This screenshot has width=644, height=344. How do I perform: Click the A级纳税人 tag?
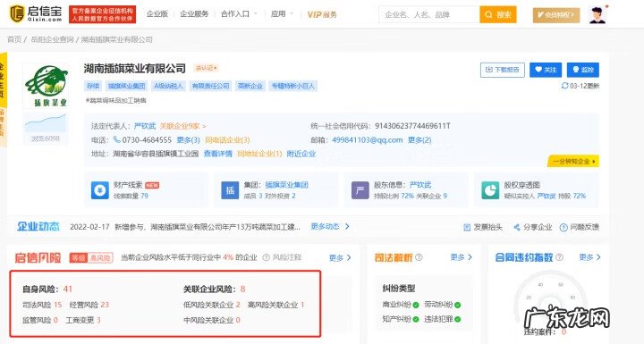click(x=168, y=86)
